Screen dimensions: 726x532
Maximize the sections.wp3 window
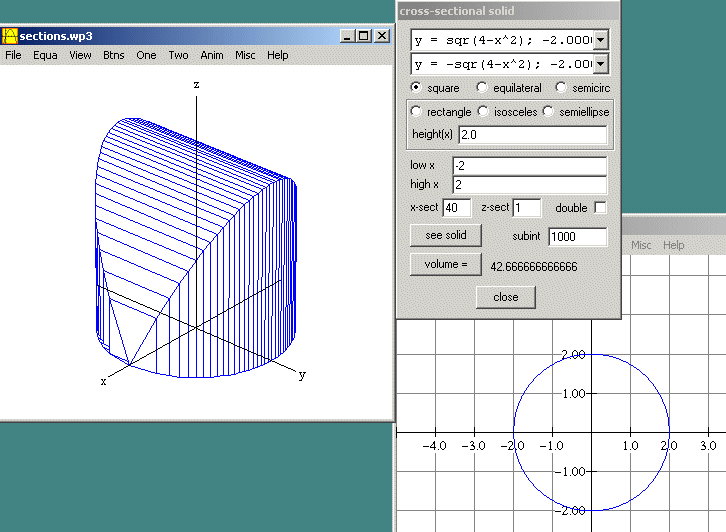[x=363, y=36]
